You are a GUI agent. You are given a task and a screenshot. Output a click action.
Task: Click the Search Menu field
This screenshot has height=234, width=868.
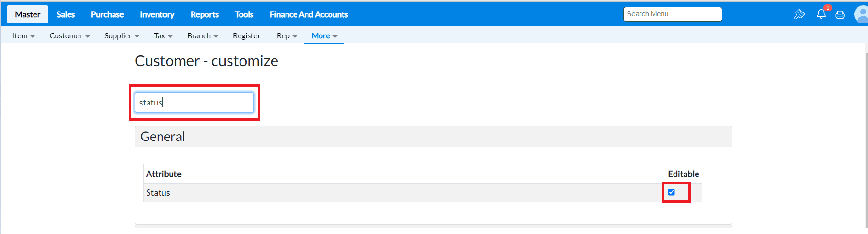click(x=672, y=14)
